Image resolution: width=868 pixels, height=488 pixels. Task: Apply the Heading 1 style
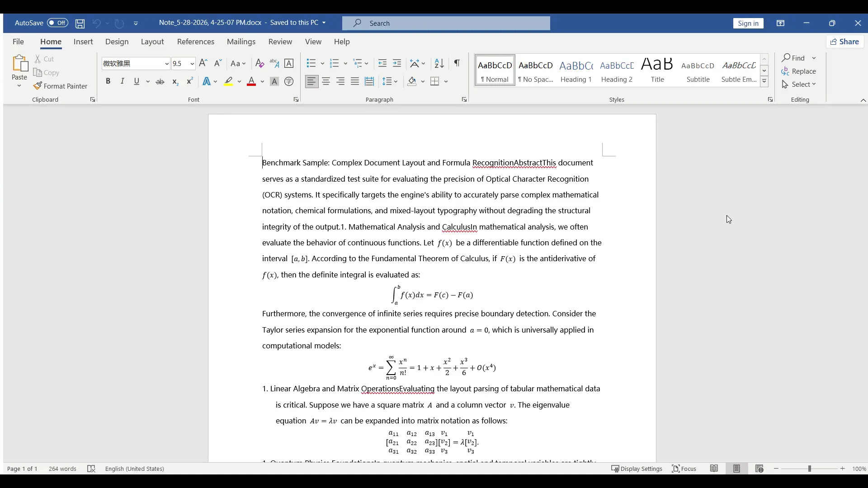[576, 71]
